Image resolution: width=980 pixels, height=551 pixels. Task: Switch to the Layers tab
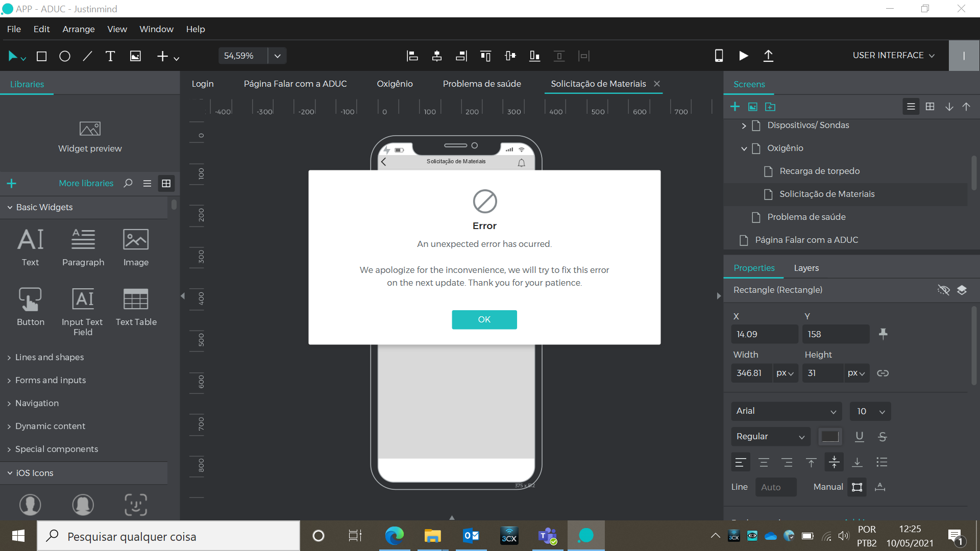pyautogui.click(x=806, y=268)
